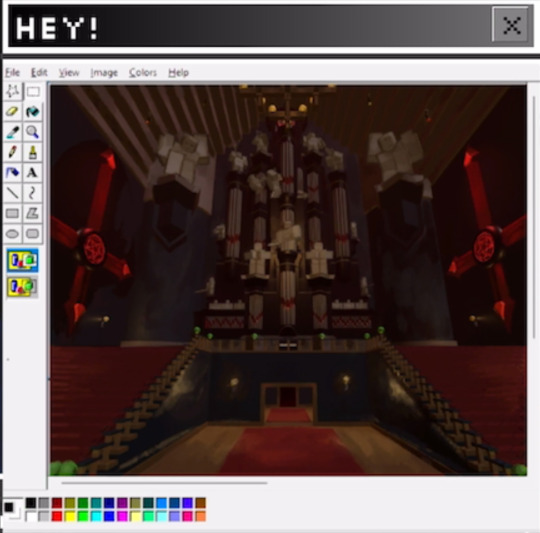Choose the purple palette swatch
The height and width of the screenshot is (533, 540).
(x=122, y=503)
